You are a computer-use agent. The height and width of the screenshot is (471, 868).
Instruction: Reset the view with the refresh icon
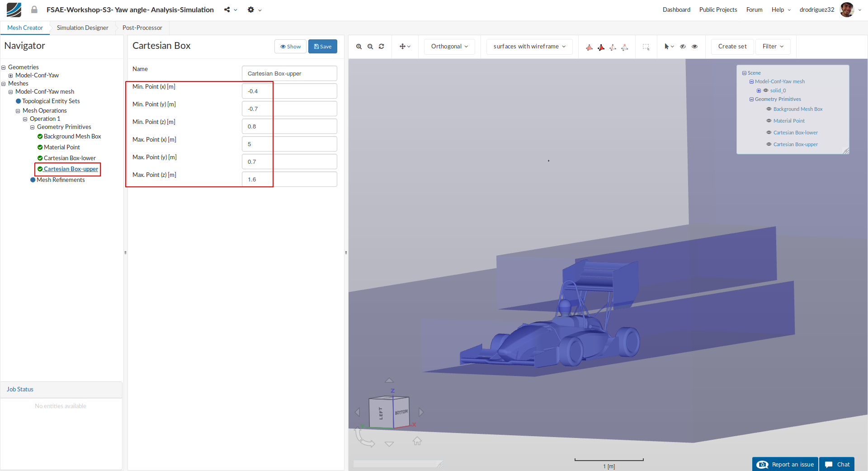click(x=382, y=47)
